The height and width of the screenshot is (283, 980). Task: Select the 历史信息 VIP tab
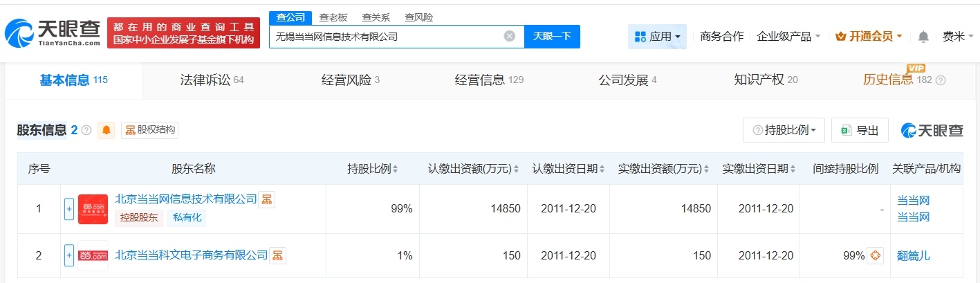888,80
